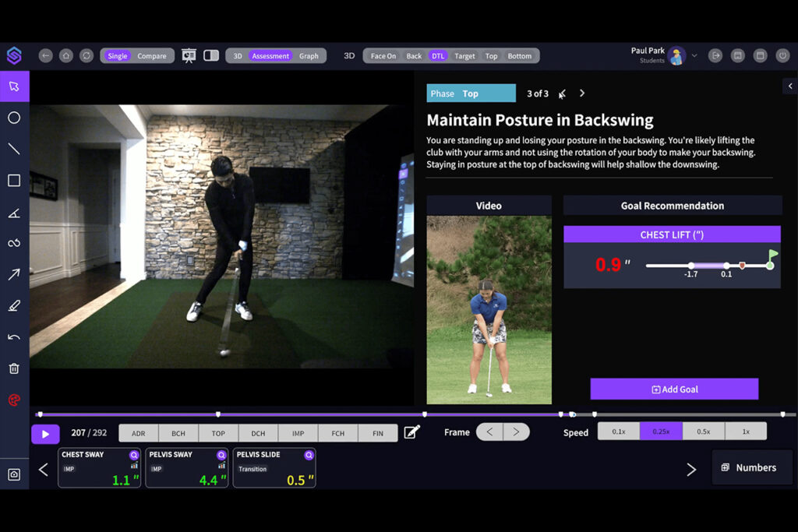Select the Back camera view
The width and height of the screenshot is (798, 532).
click(x=414, y=56)
